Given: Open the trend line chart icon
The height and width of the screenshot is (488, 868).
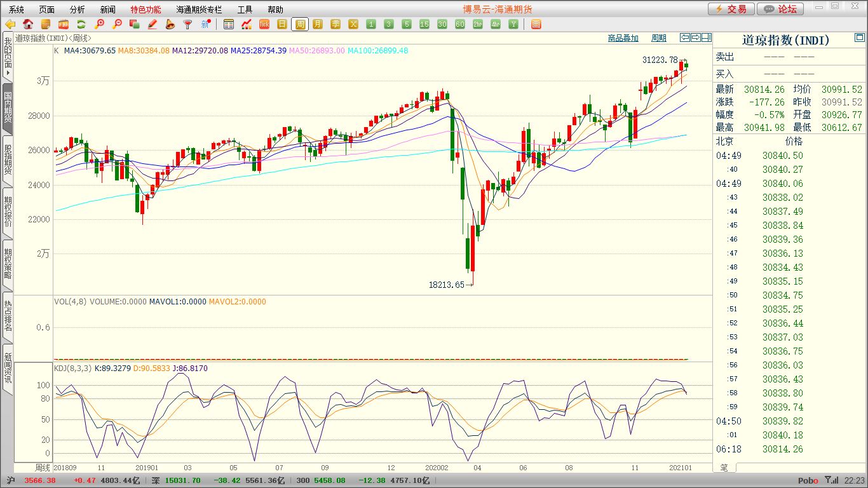Looking at the screenshot, I should tap(247, 24).
